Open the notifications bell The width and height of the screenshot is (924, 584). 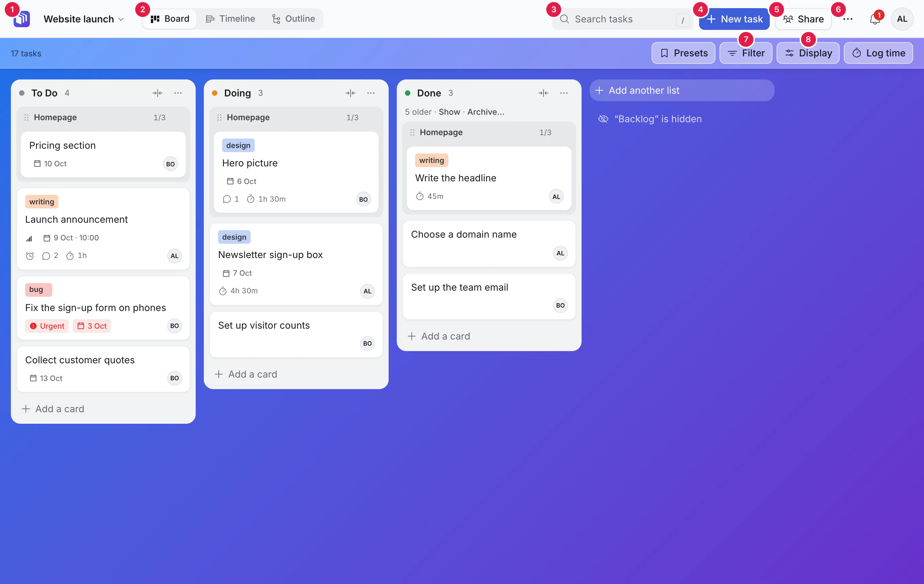(x=874, y=19)
